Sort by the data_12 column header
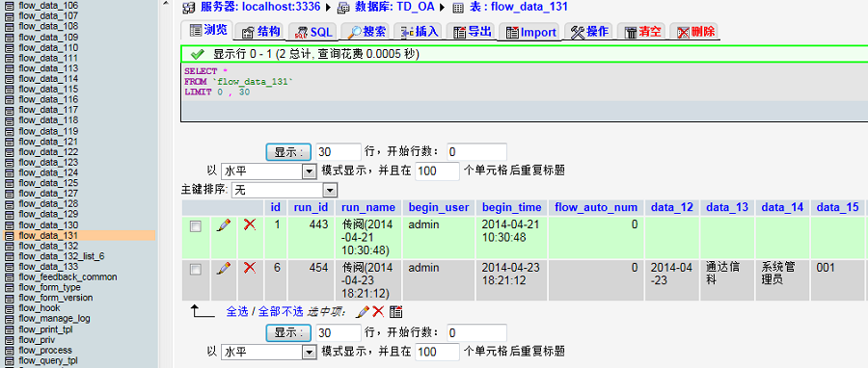868x368 pixels. pos(671,207)
